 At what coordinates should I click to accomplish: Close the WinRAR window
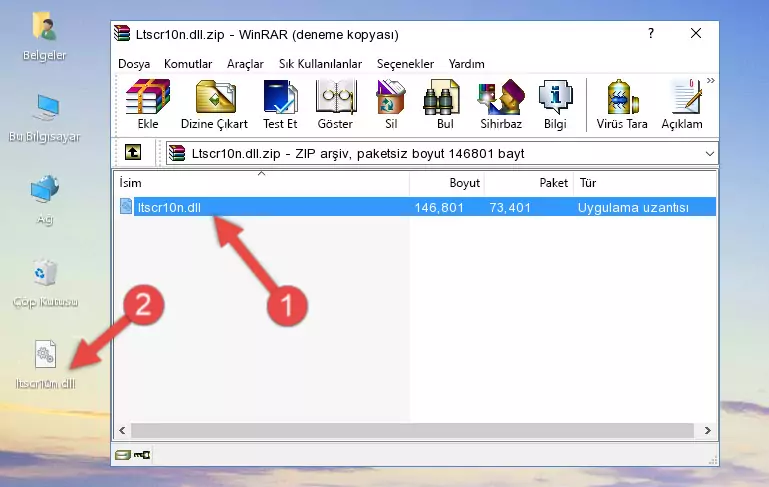[696, 33]
